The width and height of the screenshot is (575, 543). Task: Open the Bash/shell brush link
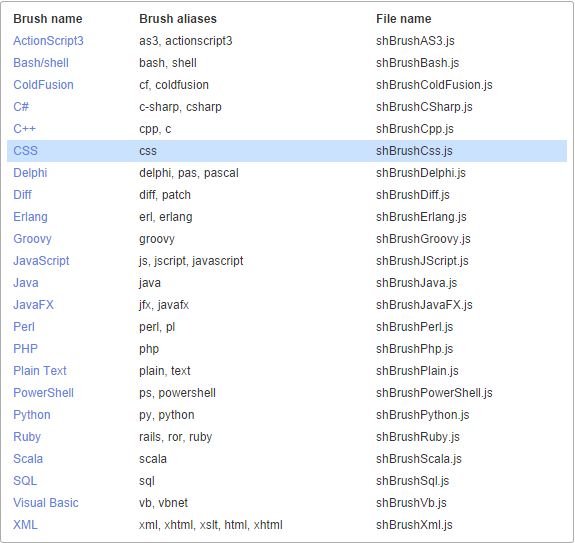coord(41,63)
